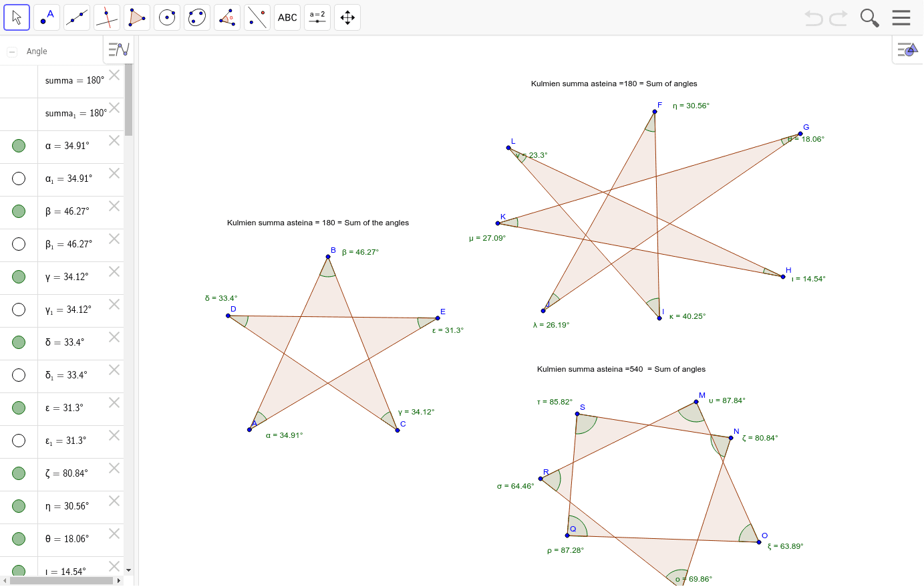Click point G on the heptagram
Viewport: 924px width, 587px height.
800,134
